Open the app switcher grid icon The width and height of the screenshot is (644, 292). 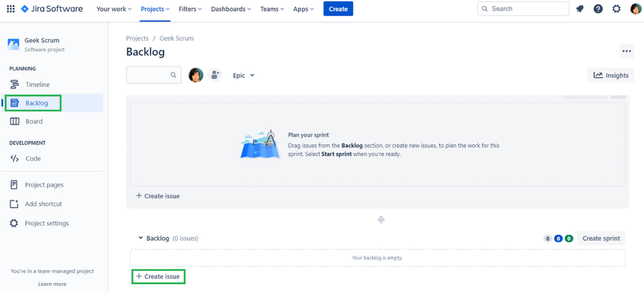[11, 9]
